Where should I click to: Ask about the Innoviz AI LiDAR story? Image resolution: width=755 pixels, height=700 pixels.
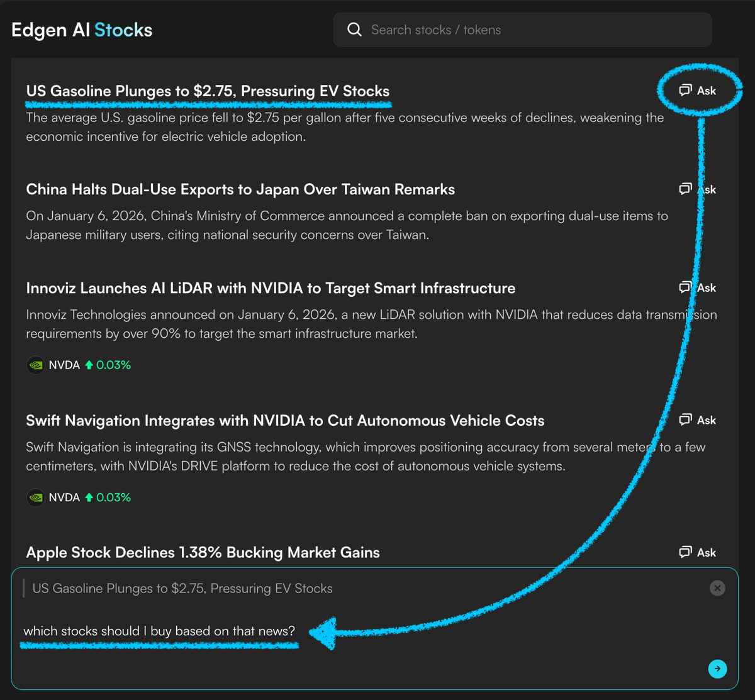698,287
